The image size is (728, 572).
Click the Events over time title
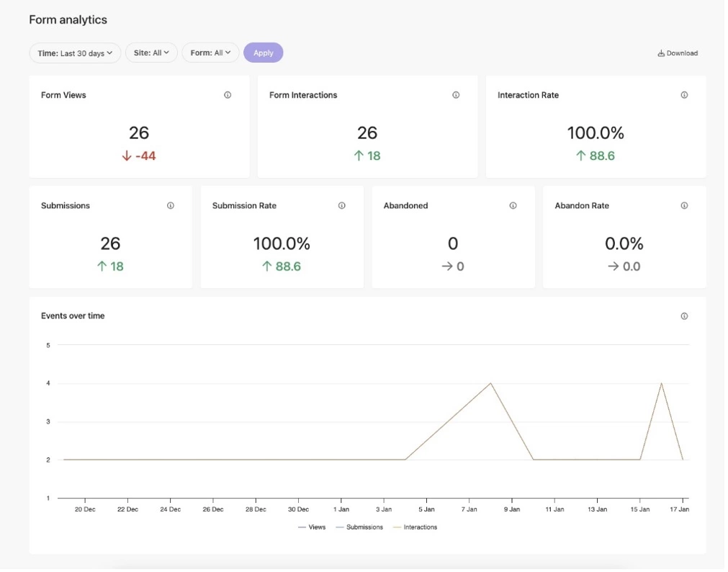(x=73, y=316)
